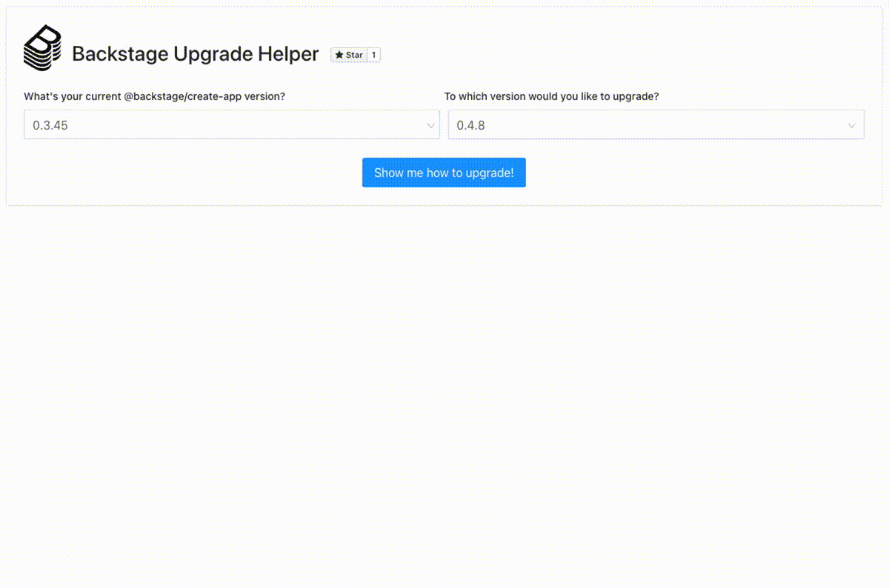Click blank space left of the upgrade button

click(185, 173)
